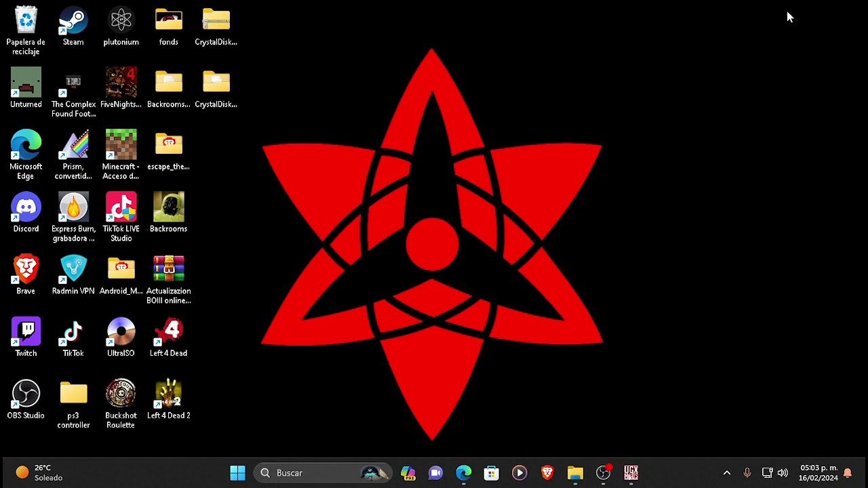Viewport: 868px width, 488px height.
Task: Open Express Burn grabadora shortcut
Action: point(73,207)
